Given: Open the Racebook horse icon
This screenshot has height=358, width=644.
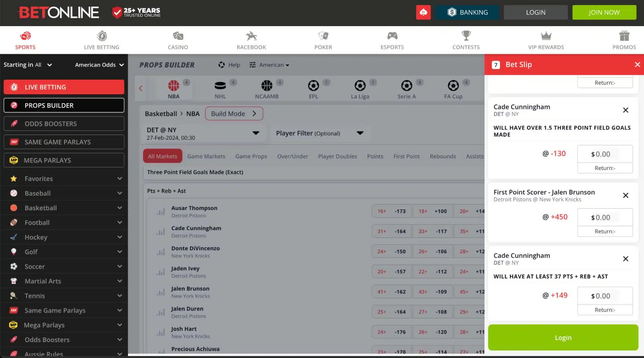Looking at the screenshot, I should [x=251, y=36].
